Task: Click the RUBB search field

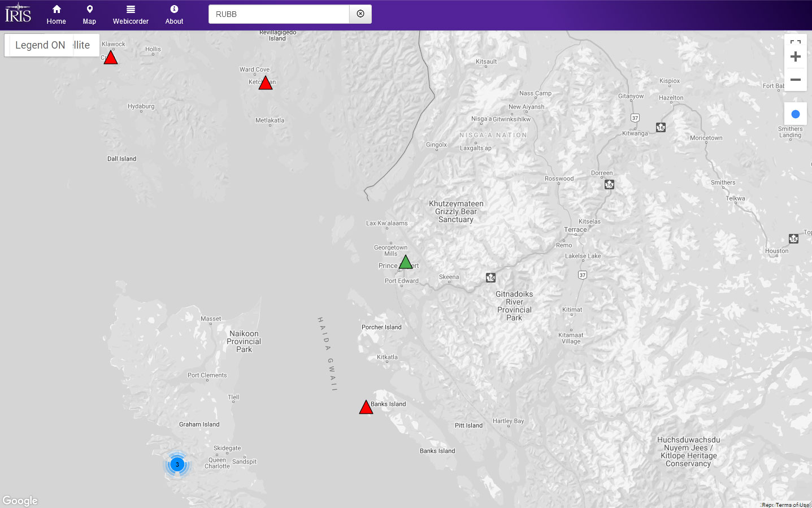Action: [x=279, y=14]
